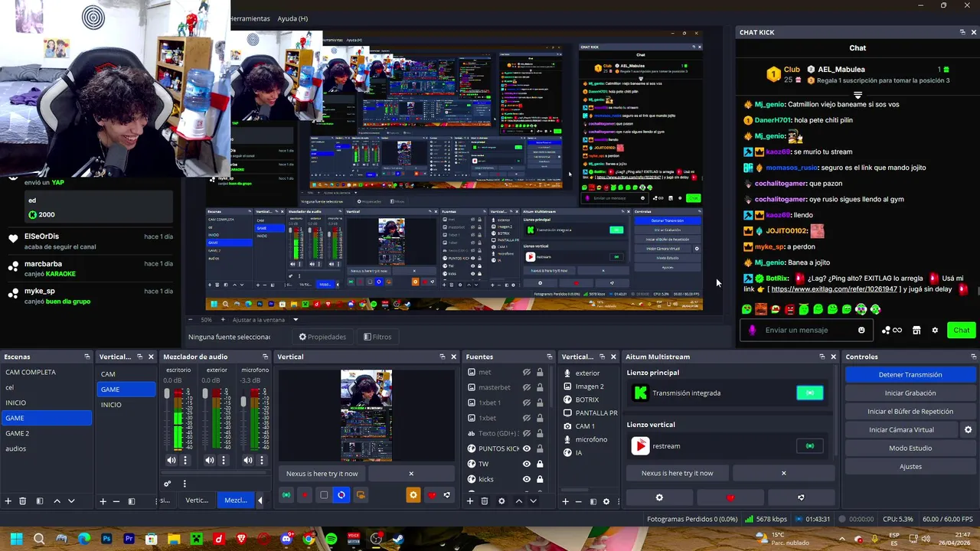Delete the selected scene in Escenas

[x=23, y=501]
